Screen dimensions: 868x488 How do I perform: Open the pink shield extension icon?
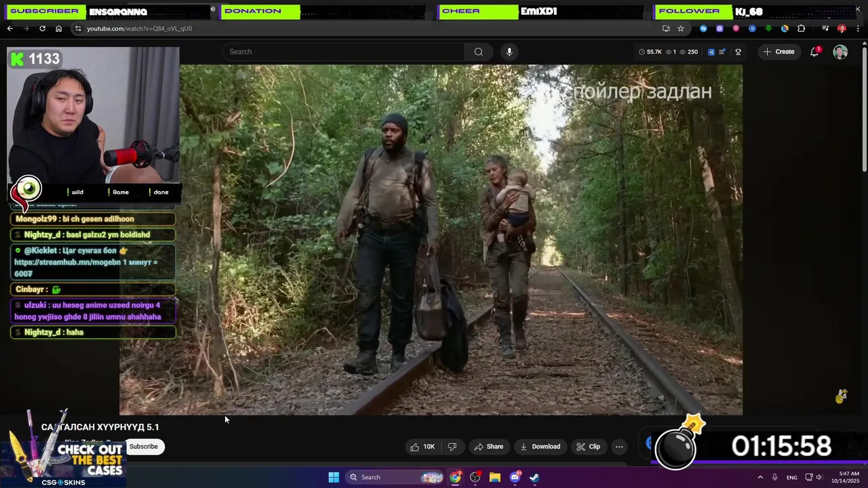736,28
